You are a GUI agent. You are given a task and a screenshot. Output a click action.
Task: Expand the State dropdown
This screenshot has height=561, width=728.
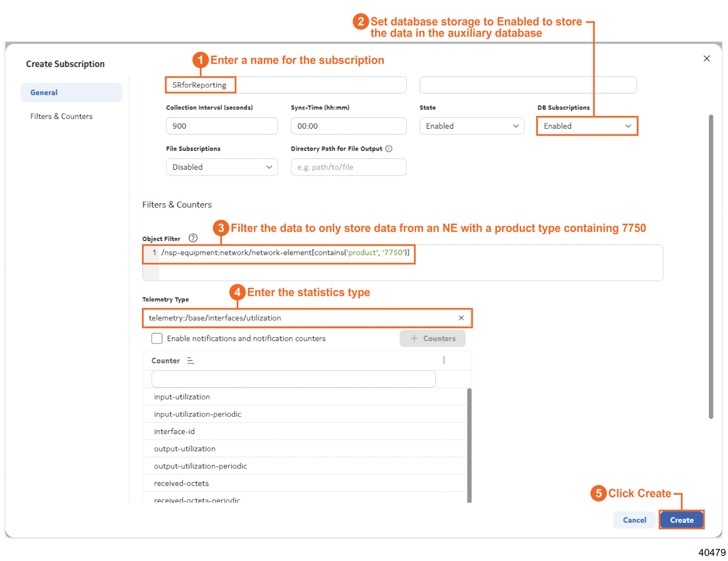472,126
